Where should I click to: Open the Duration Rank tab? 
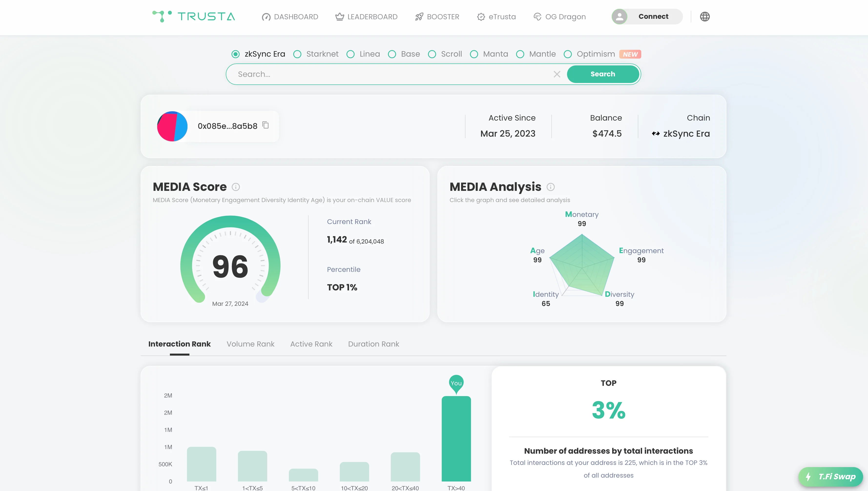click(373, 344)
